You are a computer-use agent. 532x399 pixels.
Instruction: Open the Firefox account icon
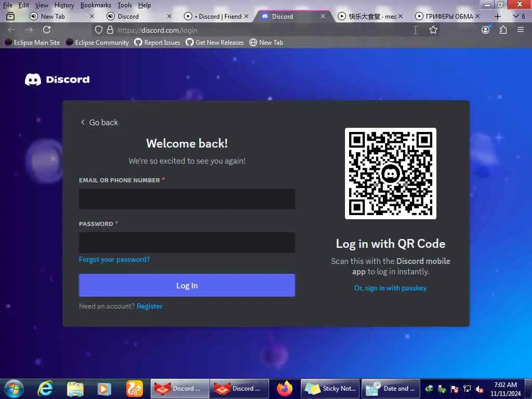coord(486,30)
